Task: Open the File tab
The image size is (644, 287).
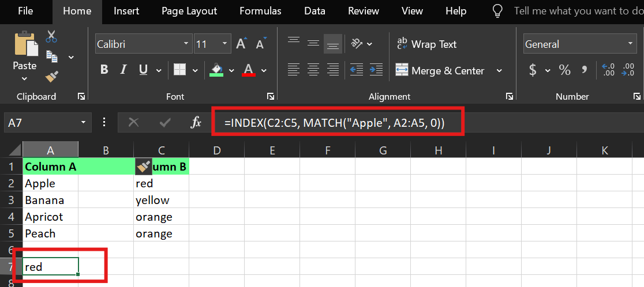Action: click(25, 11)
